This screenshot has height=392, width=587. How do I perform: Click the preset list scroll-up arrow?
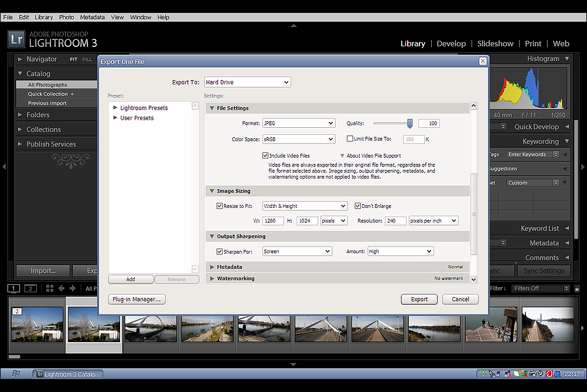click(x=195, y=106)
